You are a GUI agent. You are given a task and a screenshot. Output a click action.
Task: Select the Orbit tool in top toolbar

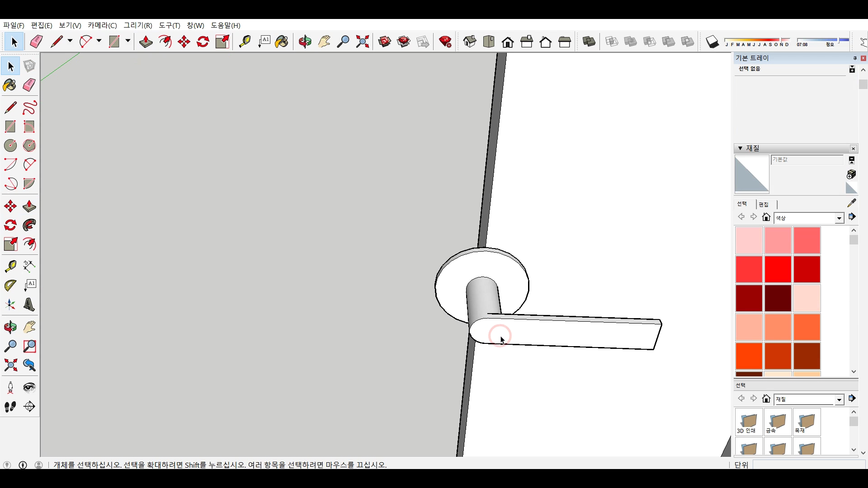[305, 42]
